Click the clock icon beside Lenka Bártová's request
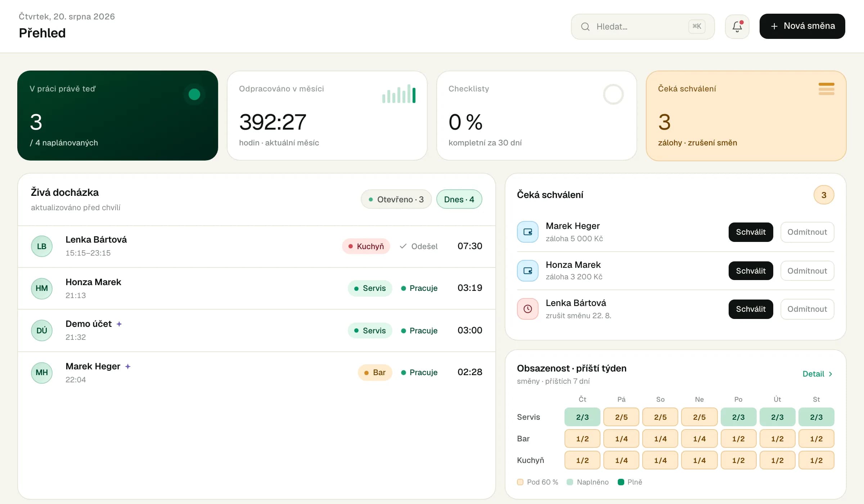Viewport: 864px width, 504px height. [x=527, y=309]
